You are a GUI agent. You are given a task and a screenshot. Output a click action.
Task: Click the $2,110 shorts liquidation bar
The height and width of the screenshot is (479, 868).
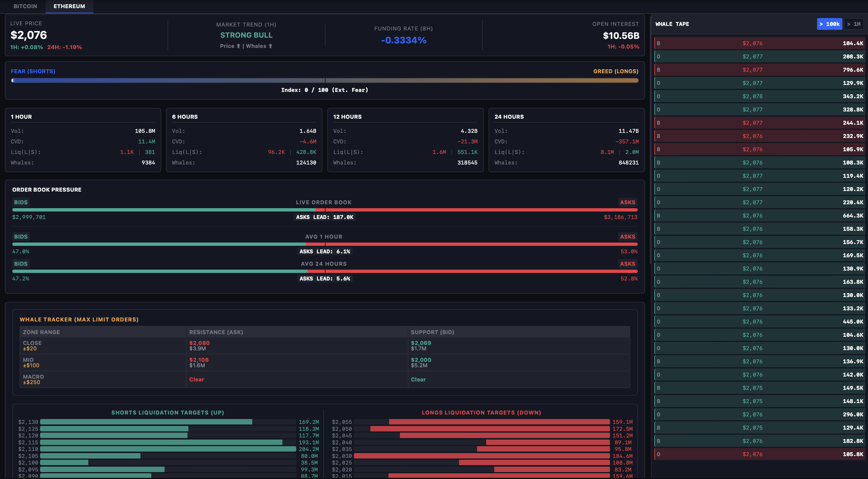tap(168, 449)
